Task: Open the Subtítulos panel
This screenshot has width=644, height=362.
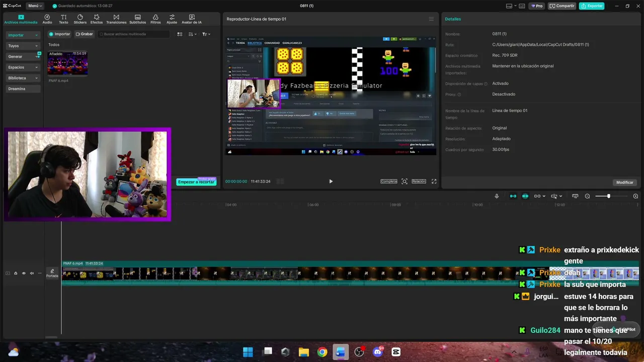Action: coord(137,19)
